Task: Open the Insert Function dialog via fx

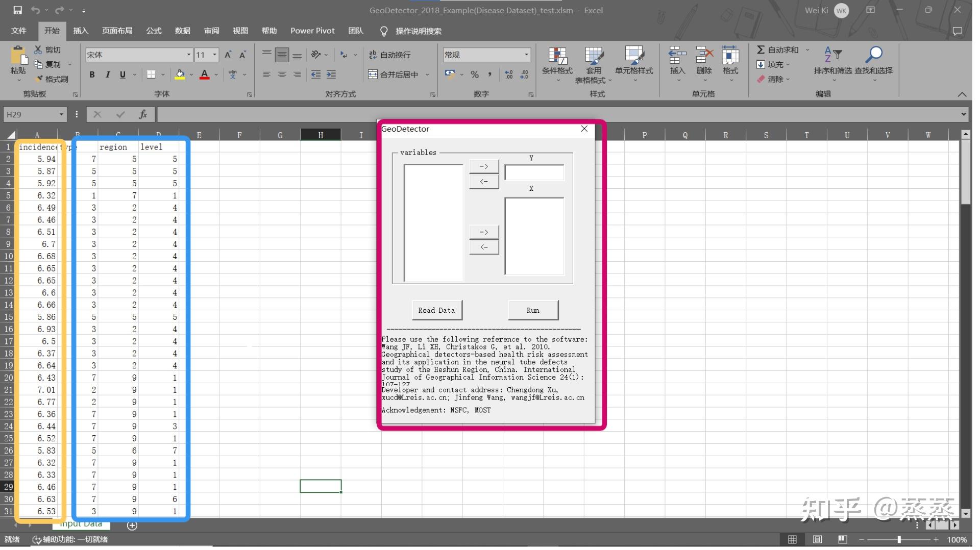Action: tap(143, 114)
